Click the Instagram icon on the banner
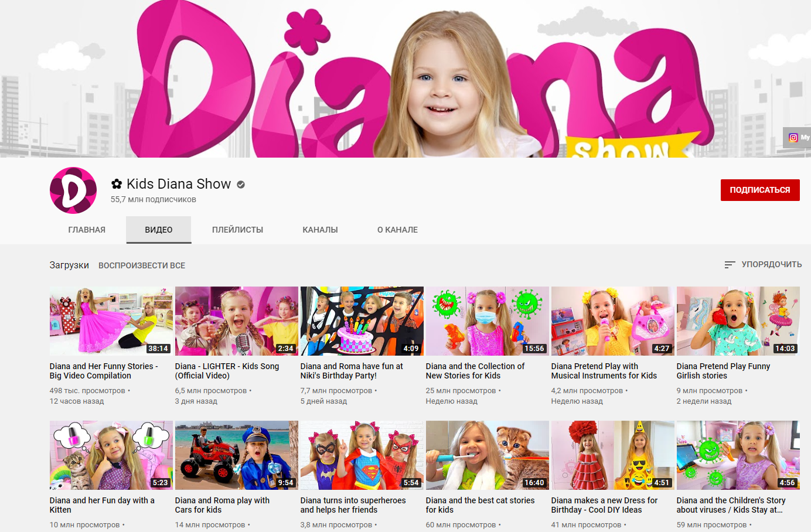 click(793, 138)
